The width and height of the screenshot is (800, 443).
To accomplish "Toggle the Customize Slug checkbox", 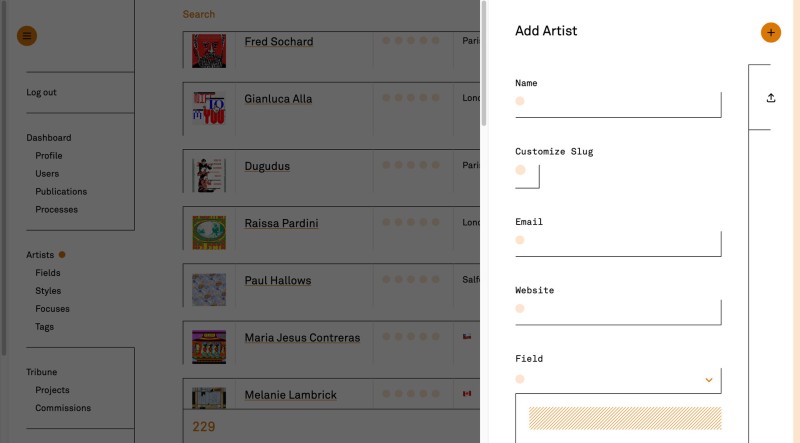I will pyautogui.click(x=527, y=176).
